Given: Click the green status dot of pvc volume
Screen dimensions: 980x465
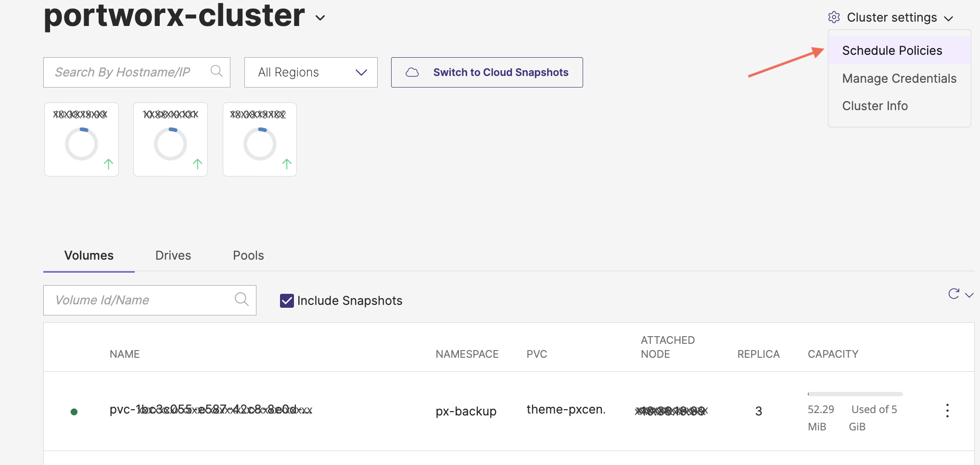Looking at the screenshot, I should (74, 412).
